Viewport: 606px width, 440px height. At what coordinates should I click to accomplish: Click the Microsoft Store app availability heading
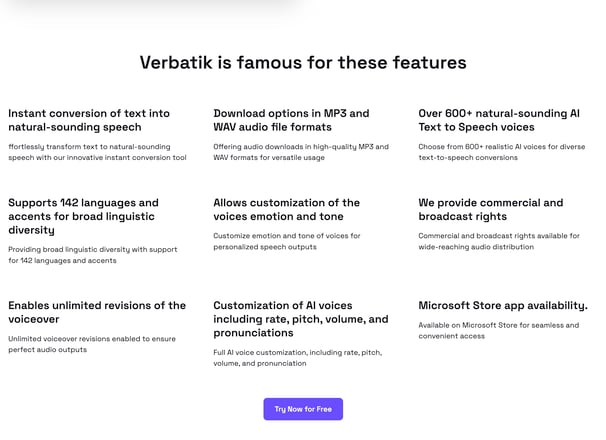coord(503,305)
